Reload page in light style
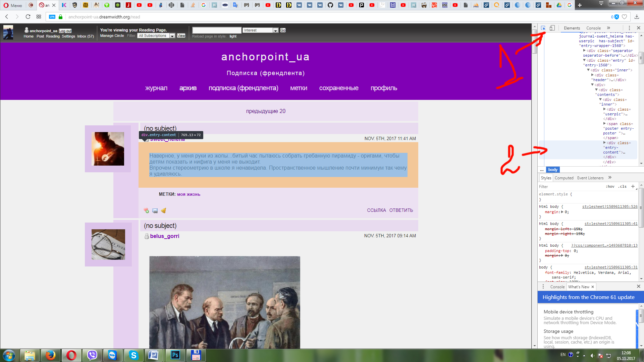The image size is (644, 362). (x=233, y=36)
